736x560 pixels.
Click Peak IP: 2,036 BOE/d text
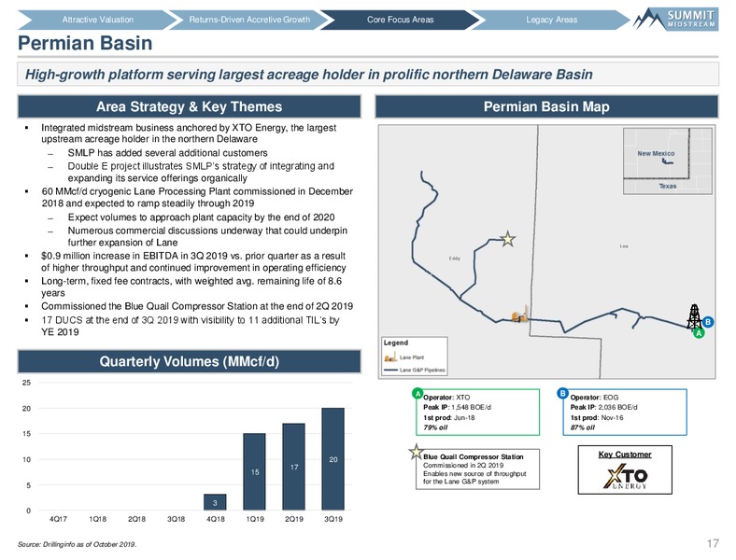click(x=604, y=407)
